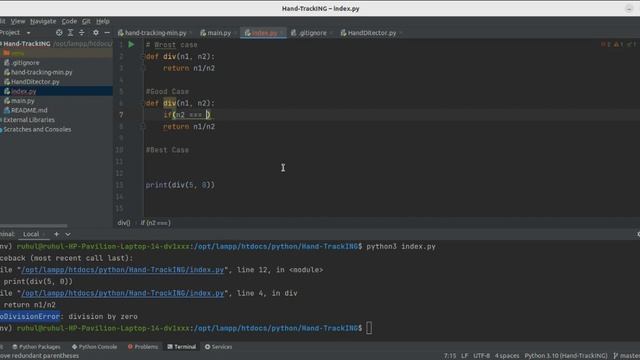Click the highlighted div function name on line 6
Viewport: 640px width, 360px height.
click(169, 103)
